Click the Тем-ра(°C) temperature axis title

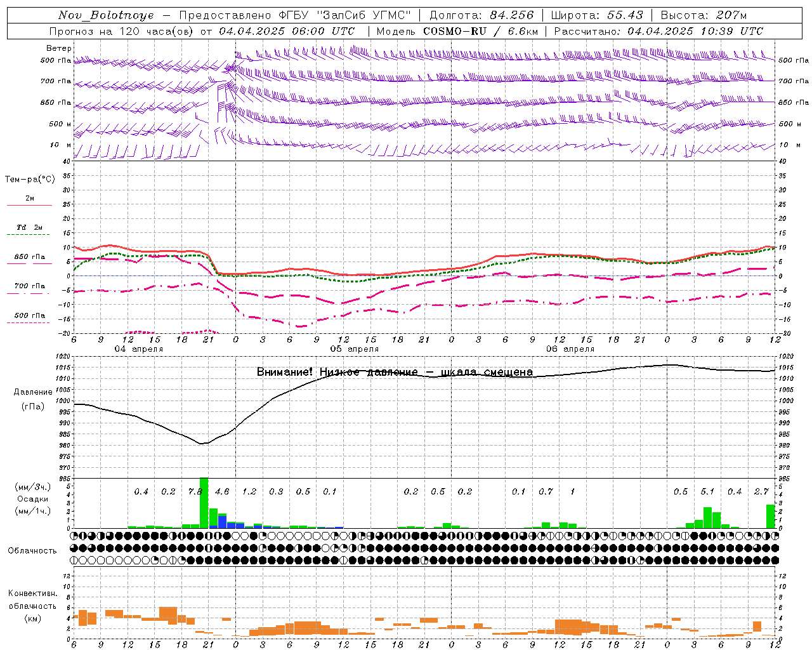pos(30,180)
